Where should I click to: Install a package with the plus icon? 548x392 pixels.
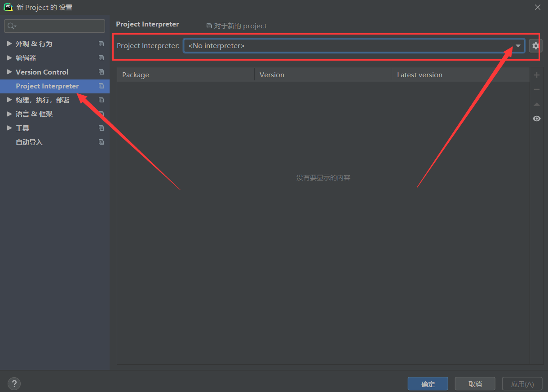tap(536, 75)
